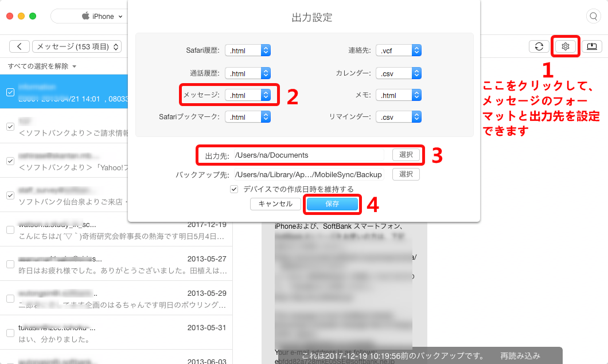608x364 pixels.
Task: Select the message dated 2013-05-27
Action: coord(116,264)
